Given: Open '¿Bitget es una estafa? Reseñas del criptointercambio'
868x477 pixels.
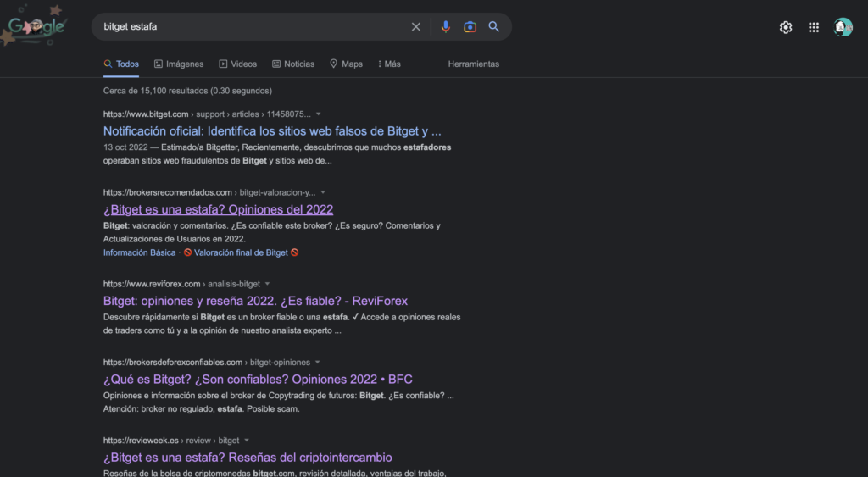Looking at the screenshot, I should [x=248, y=458].
